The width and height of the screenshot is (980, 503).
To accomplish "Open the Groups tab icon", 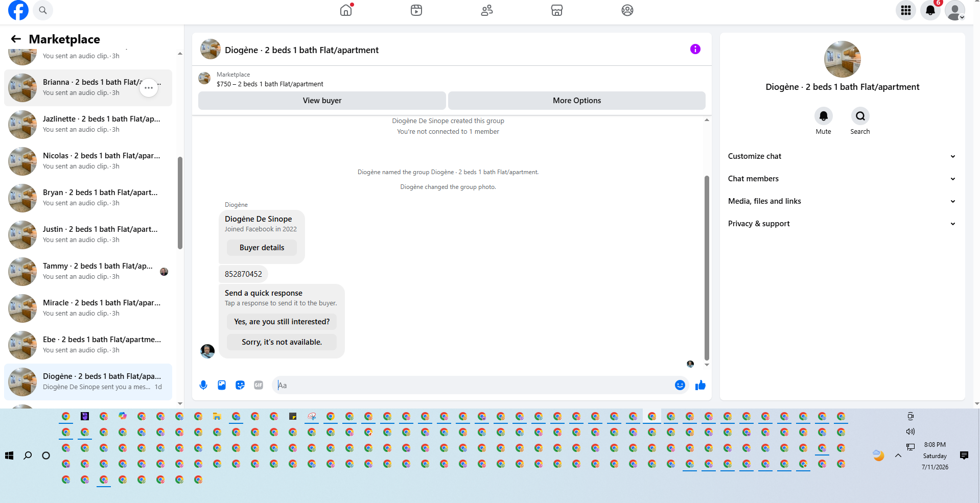I will (x=627, y=10).
